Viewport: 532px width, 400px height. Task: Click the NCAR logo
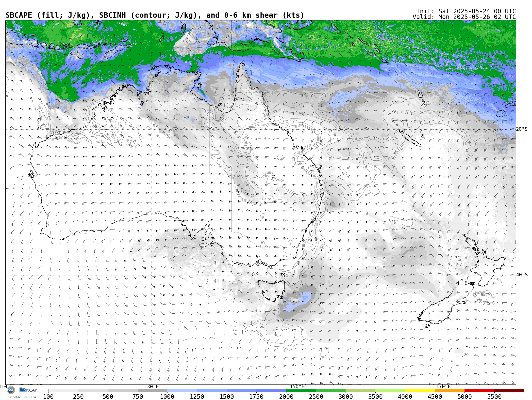click(28, 390)
